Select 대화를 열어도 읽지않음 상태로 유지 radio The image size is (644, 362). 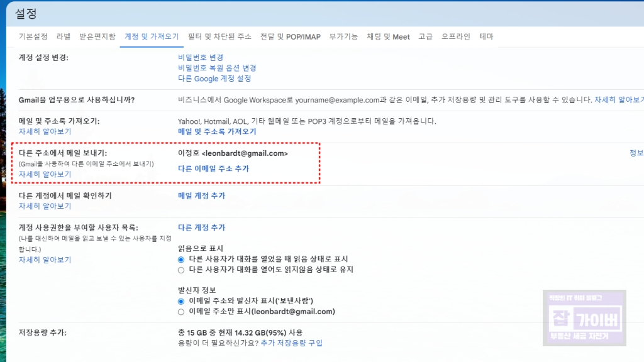click(181, 270)
